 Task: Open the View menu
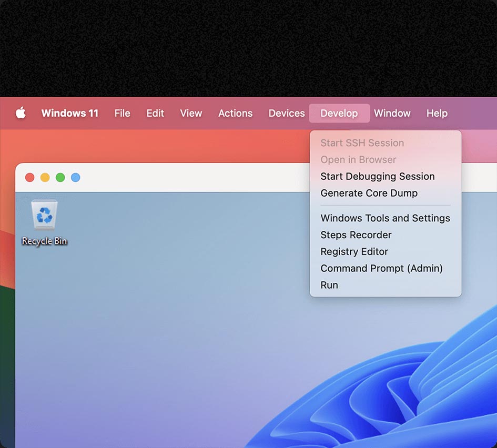click(190, 113)
